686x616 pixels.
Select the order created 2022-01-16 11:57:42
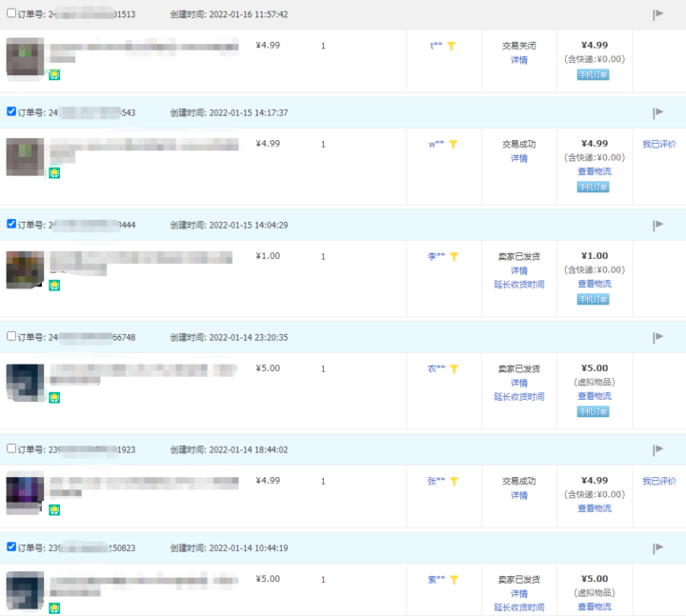pyautogui.click(x=11, y=14)
